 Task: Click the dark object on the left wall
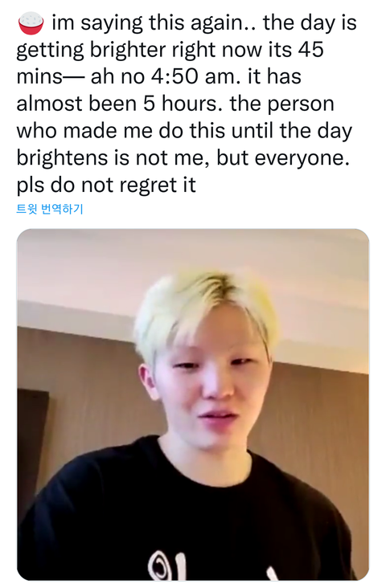click(32, 443)
